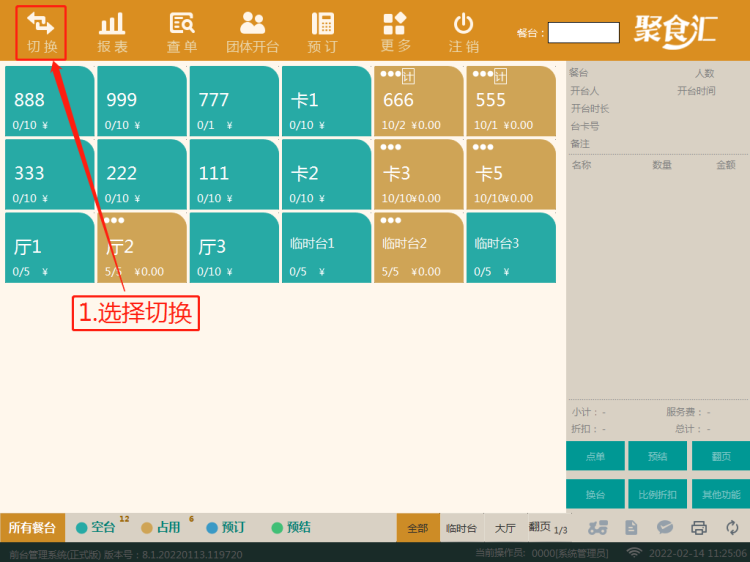Open the chat message icon in bottom bar
Viewport: 750px width, 562px height.
(x=665, y=528)
